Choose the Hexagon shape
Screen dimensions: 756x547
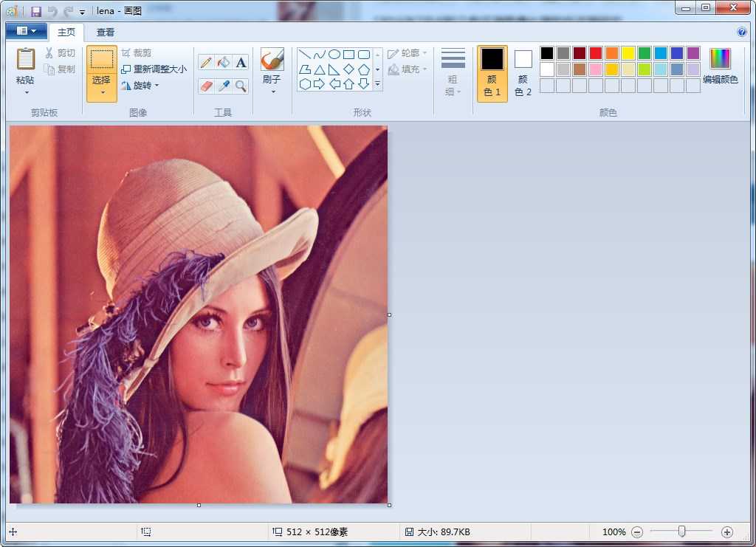point(304,84)
